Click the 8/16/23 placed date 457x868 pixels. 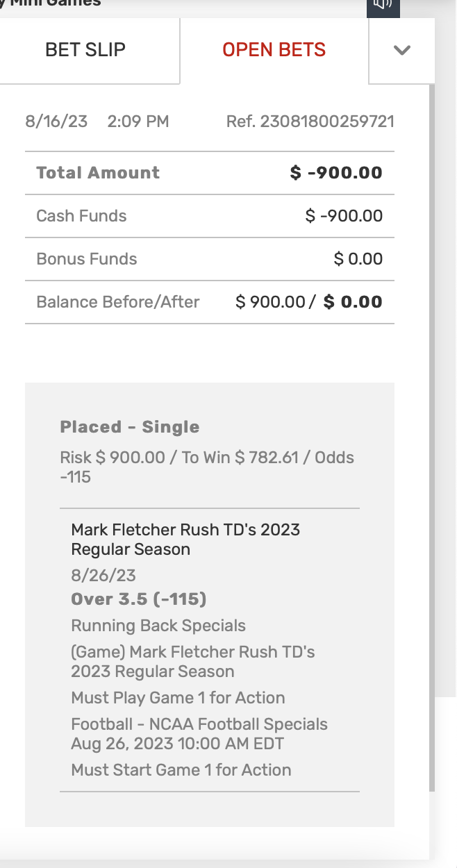point(56,122)
